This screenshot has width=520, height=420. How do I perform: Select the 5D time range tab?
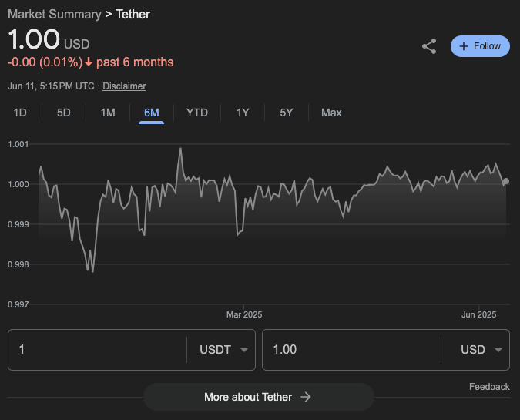[x=64, y=113]
